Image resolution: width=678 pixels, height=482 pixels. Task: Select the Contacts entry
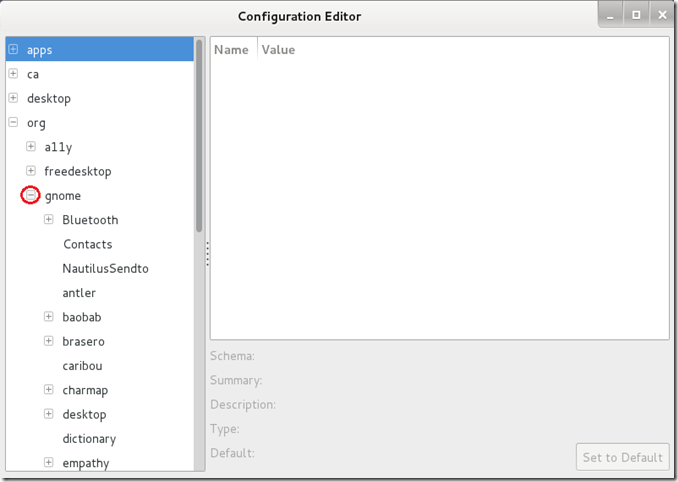pyautogui.click(x=88, y=244)
